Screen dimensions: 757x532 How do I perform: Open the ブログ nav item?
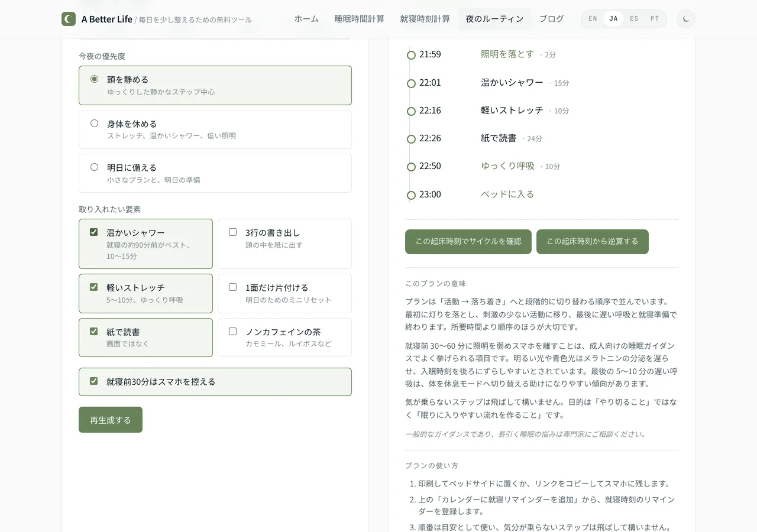pos(551,19)
